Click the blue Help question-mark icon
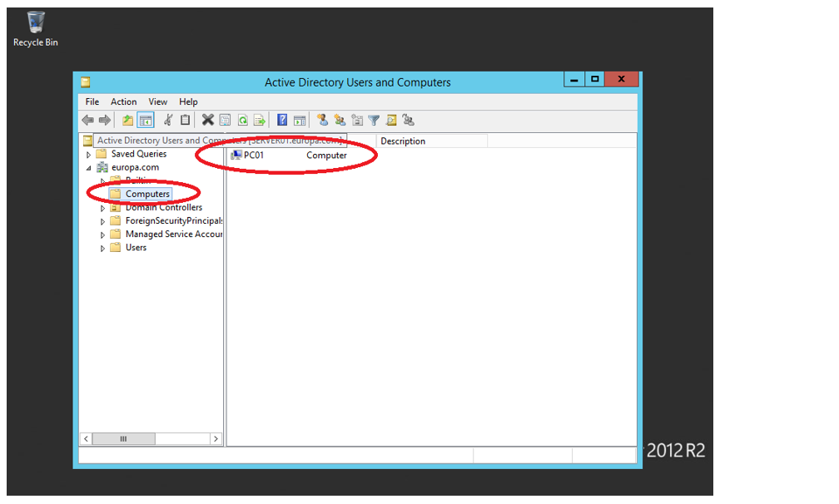The image size is (839, 504). click(282, 121)
